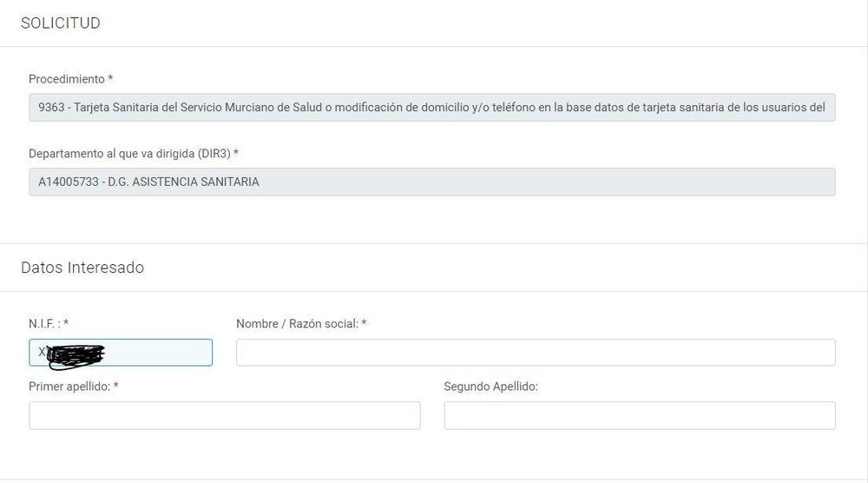
Task: Click the letter X in N.I.F. field
Action: 42,352
